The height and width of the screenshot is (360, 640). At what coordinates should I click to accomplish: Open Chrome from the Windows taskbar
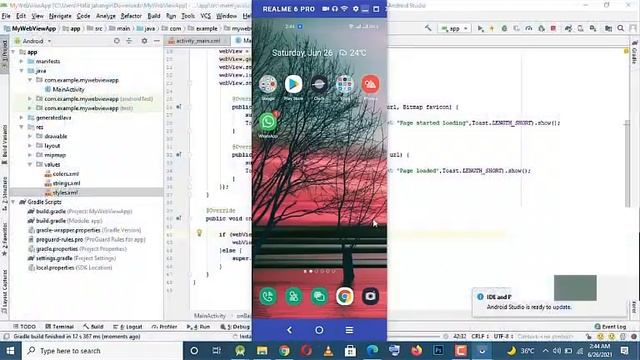[x=284, y=351]
